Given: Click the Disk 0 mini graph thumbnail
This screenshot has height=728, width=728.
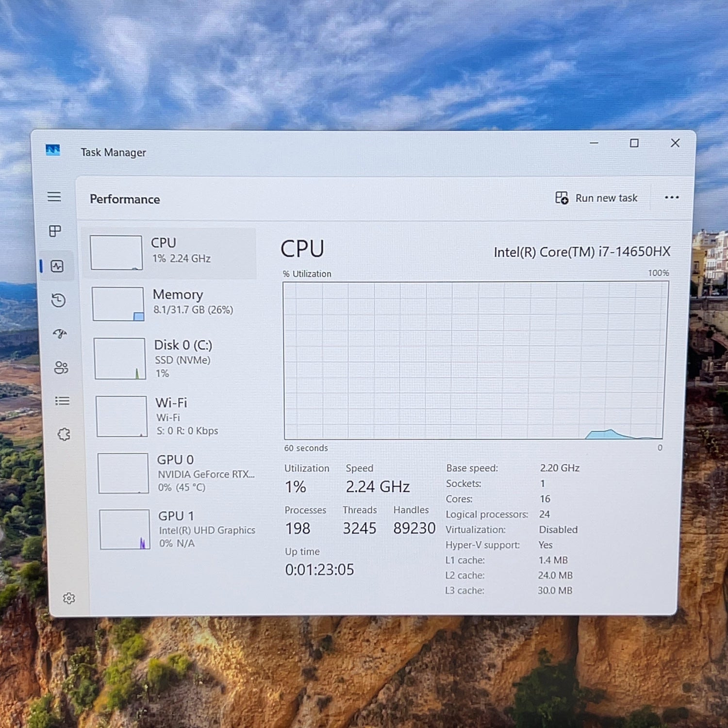Looking at the screenshot, I should pos(120,359).
